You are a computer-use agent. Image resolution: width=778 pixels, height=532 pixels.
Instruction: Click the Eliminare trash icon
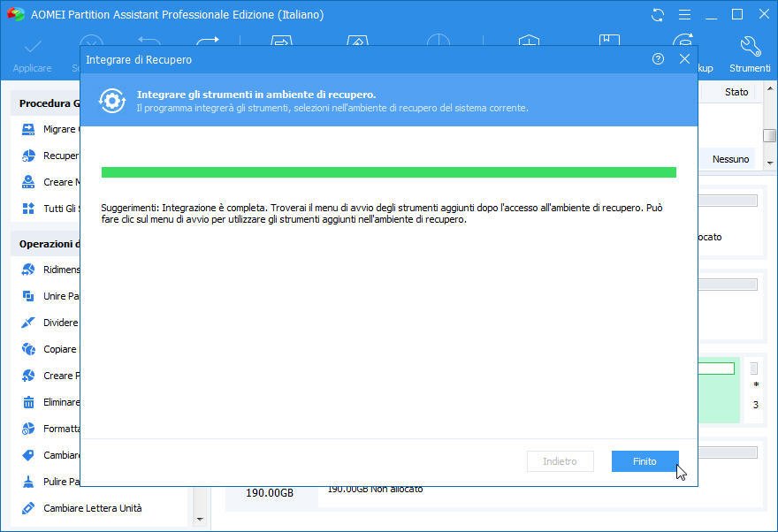[28, 402]
